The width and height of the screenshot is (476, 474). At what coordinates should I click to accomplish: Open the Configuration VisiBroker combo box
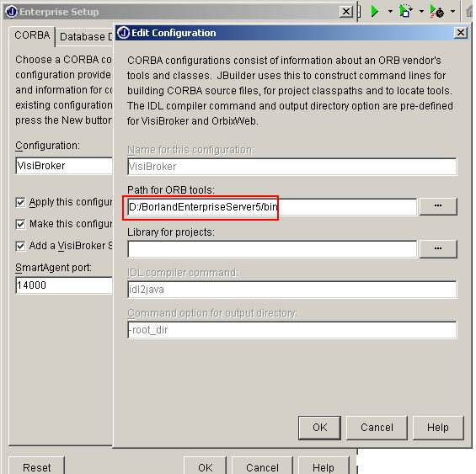(64, 166)
